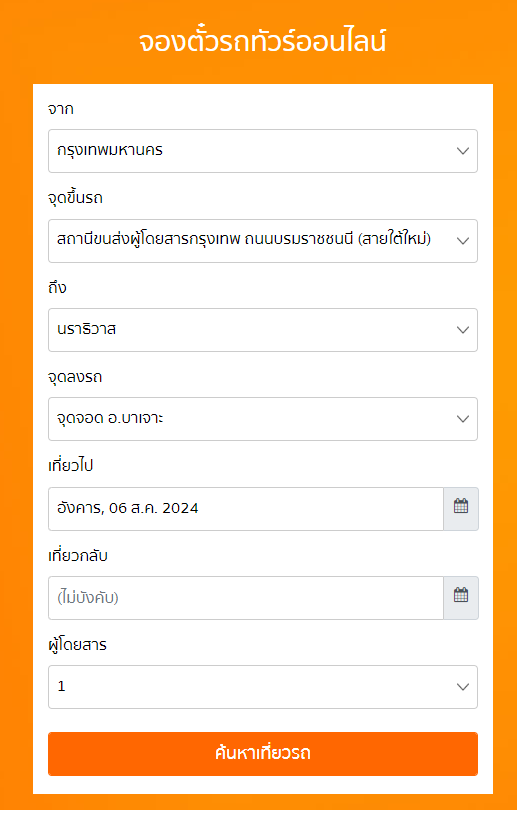Select the departure date field อังคาร, 06 ส.ค. 2024
The image size is (517, 814).
tap(246, 508)
